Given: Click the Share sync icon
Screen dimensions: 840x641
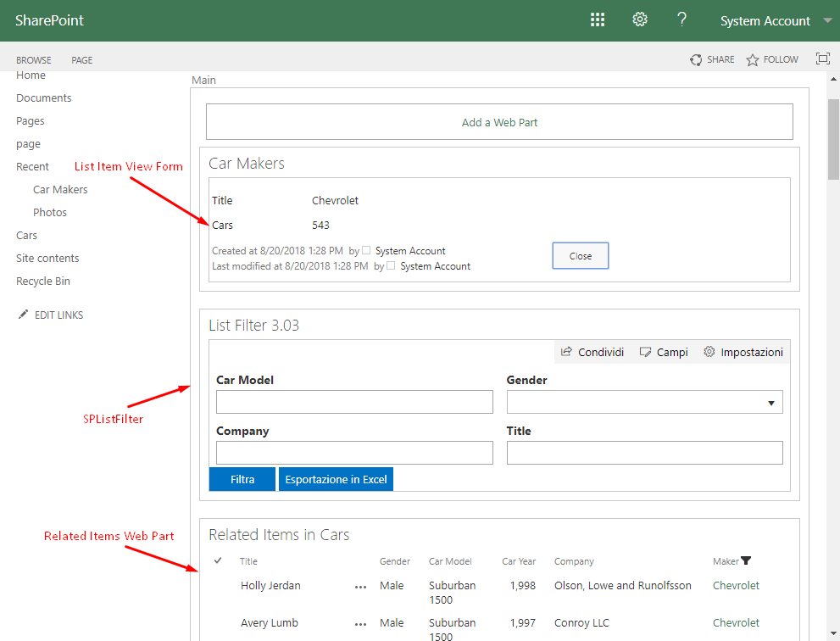Looking at the screenshot, I should (x=696, y=59).
